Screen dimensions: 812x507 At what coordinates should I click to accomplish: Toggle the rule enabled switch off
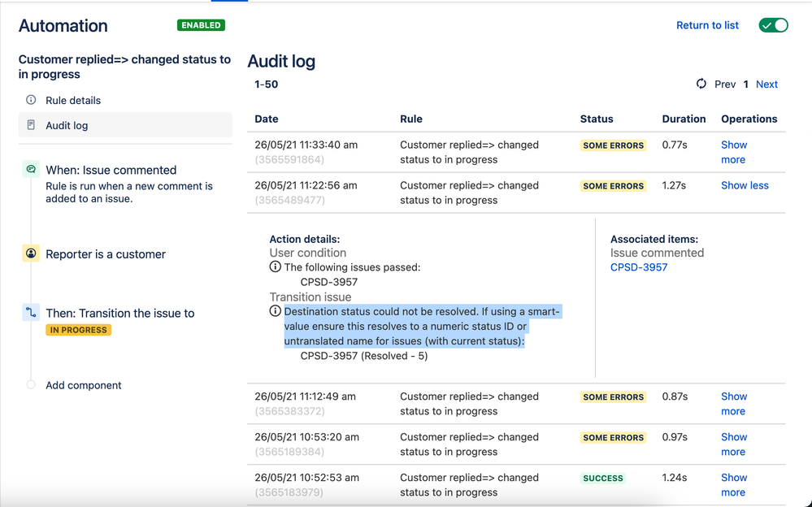pyautogui.click(x=773, y=25)
